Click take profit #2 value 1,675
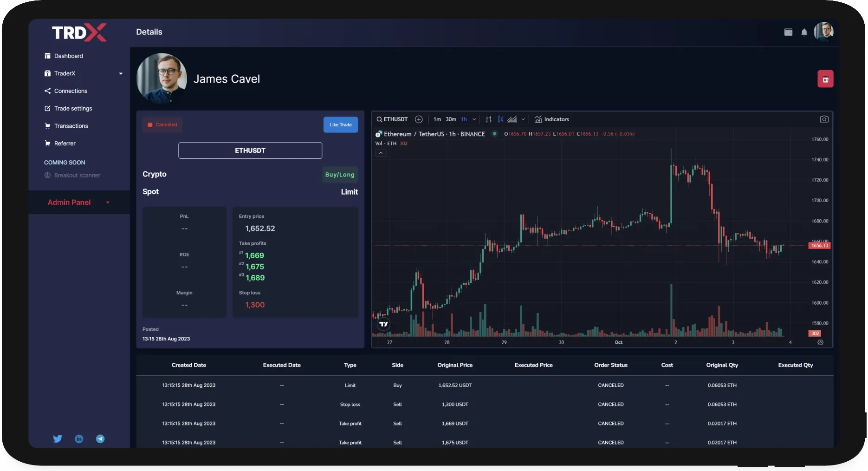Screen dimensions: 868x471 [255, 267]
